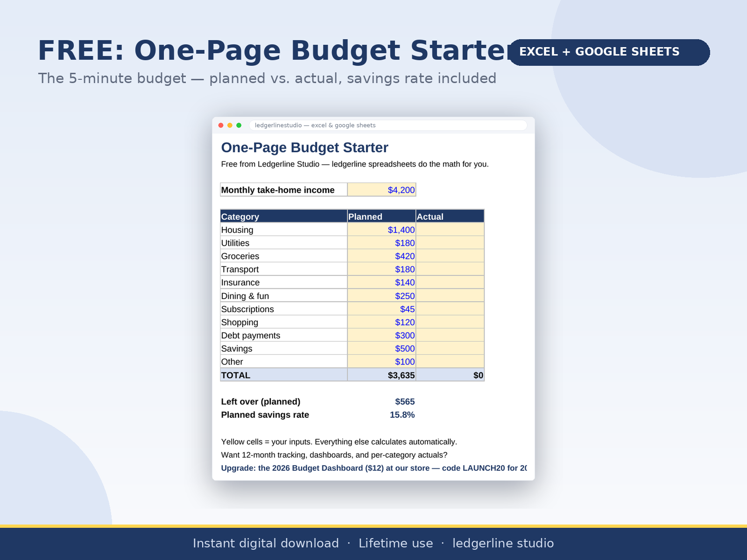
Task: Open the Upgrade 2026 Budget Dashboard link
Action: [x=374, y=468]
